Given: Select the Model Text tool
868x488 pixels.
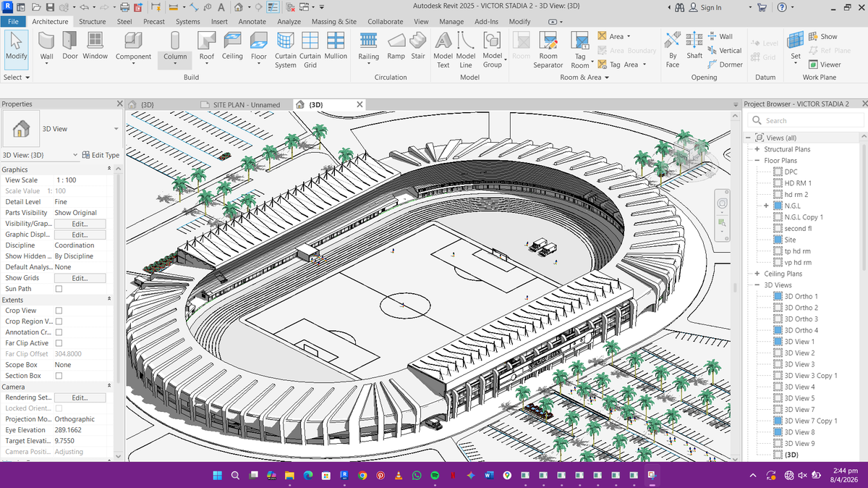Looking at the screenshot, I should pyautogui.click(x=443, y=51).
